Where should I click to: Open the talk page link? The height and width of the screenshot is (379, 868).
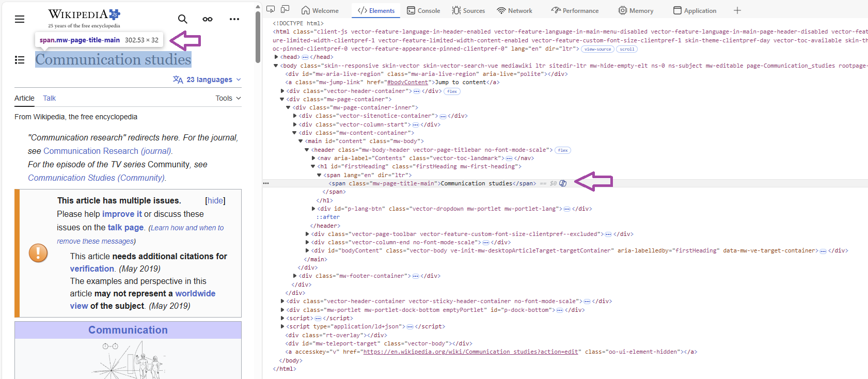(x=125, y=227)
